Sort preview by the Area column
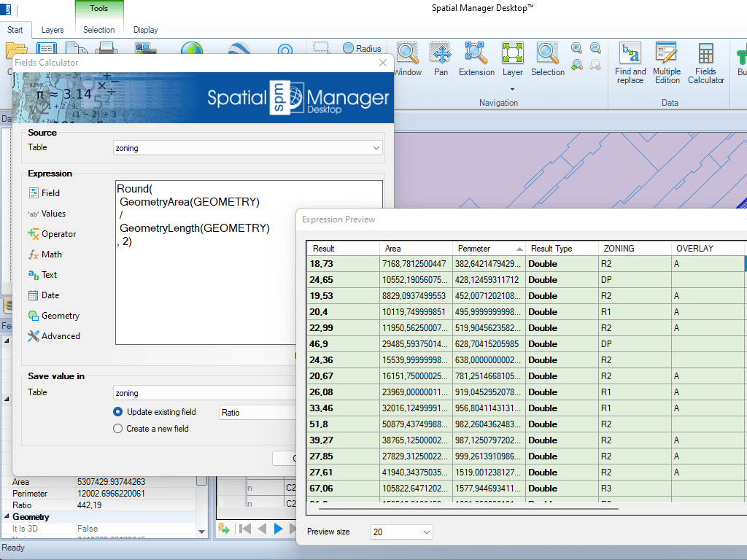 click(416, 249)
